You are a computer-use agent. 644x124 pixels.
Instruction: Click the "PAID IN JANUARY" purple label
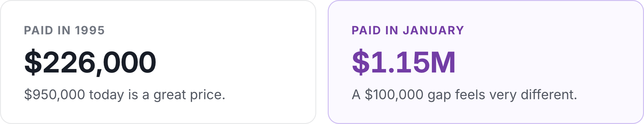(x=408, y=30)
